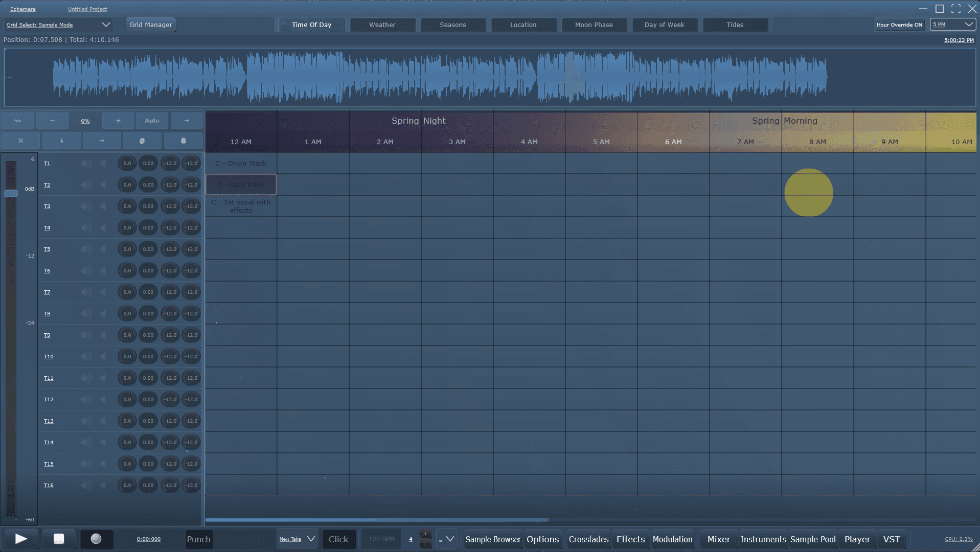Image resolution: width=980 pixels, height=552 pixels.
Task: Click the Record circle button
Action: click(x=96, y=539)
